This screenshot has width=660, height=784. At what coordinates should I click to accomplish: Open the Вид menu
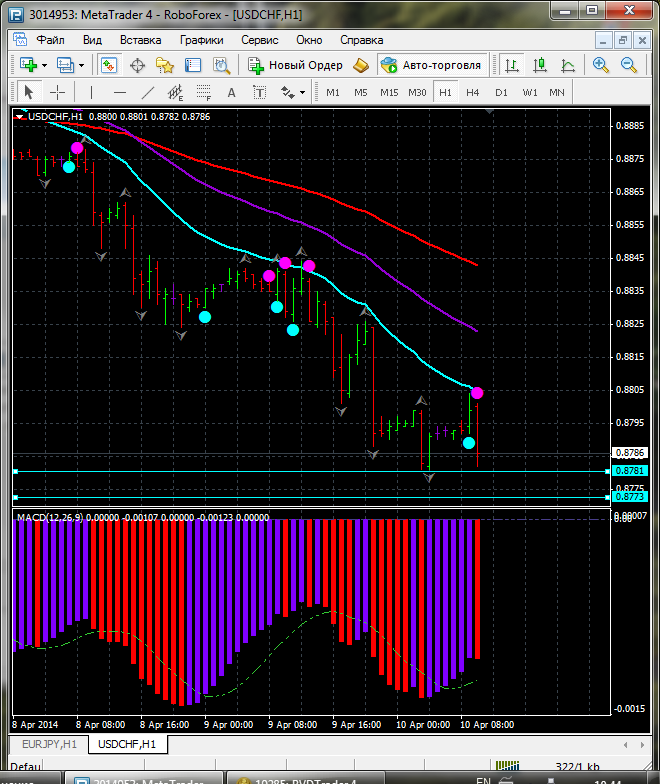(92, 40)
